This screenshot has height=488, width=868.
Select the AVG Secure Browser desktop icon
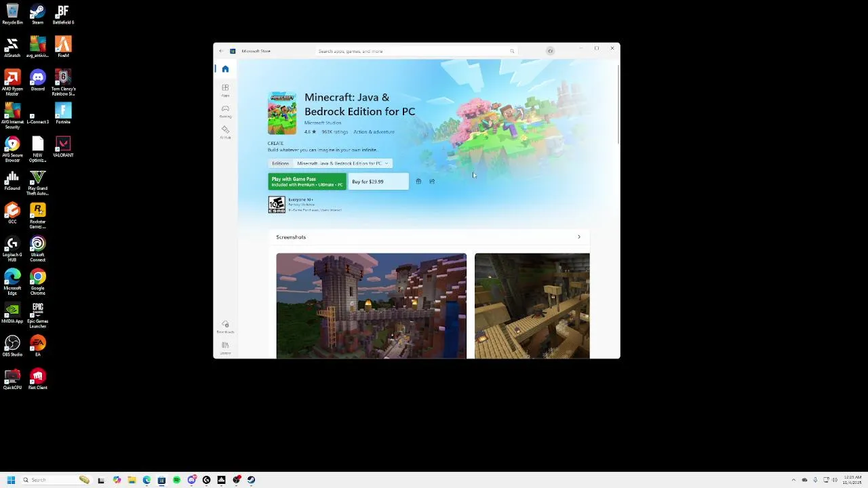tap(12, 150)
